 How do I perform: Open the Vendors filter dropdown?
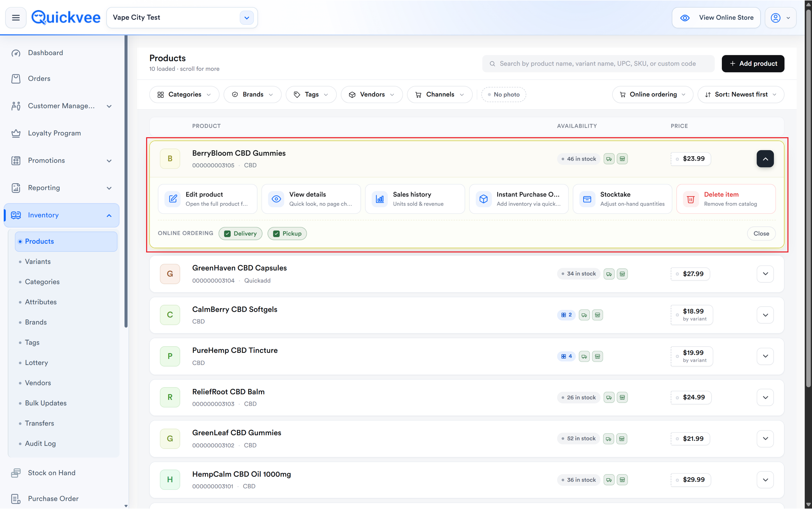[x=372, y=95]
